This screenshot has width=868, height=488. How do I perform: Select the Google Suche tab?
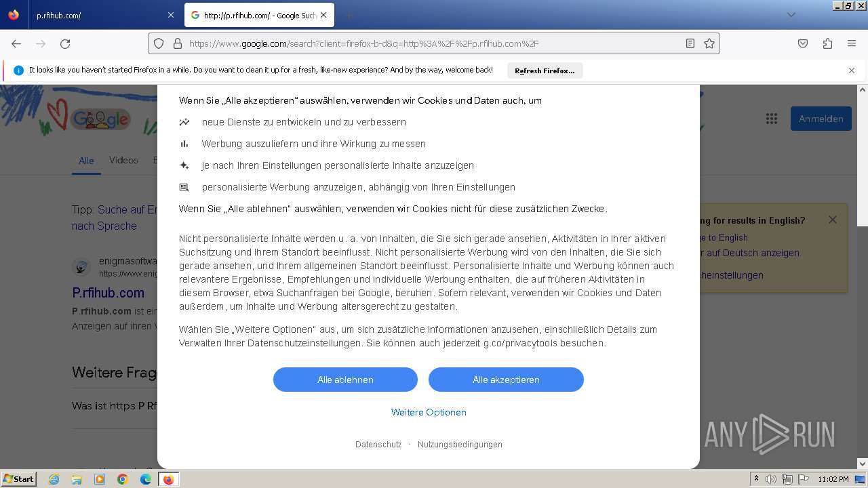260,15
